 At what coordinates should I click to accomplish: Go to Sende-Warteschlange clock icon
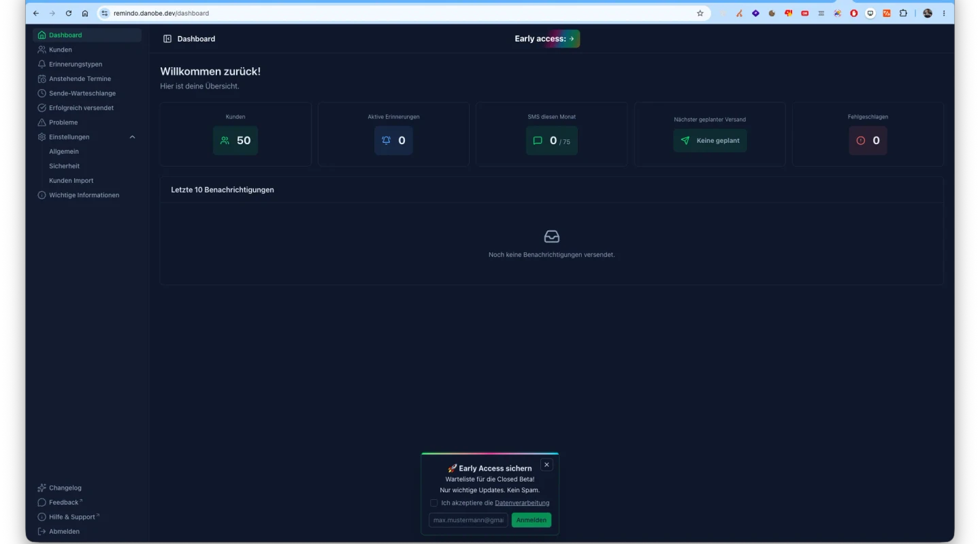tap(42, 93)
